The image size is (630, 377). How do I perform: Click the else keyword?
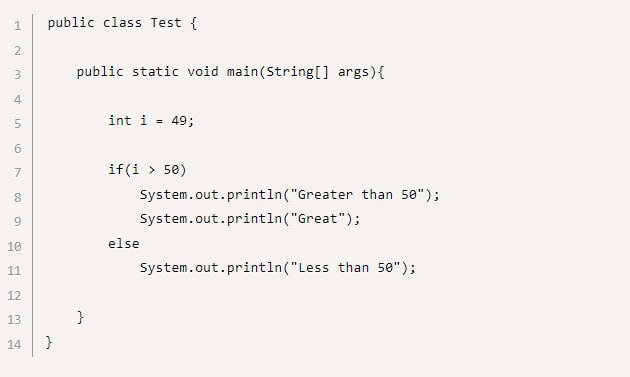coord(124,244)
